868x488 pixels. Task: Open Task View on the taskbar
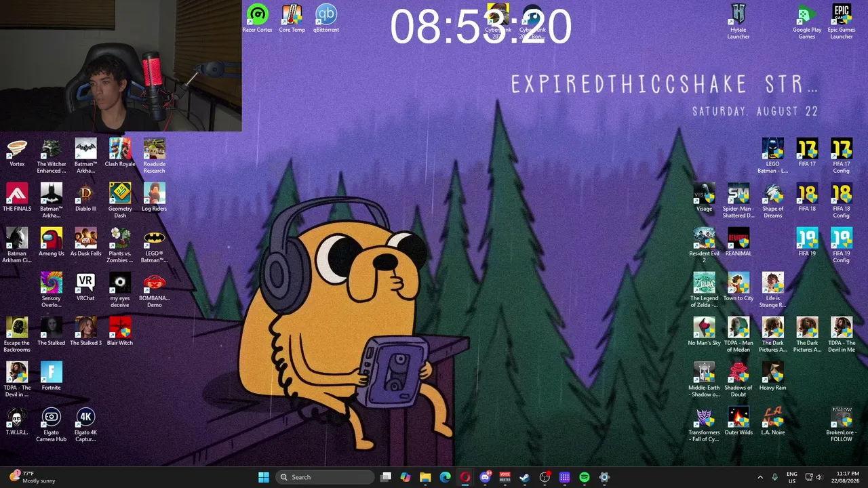(x=386, y=477)
